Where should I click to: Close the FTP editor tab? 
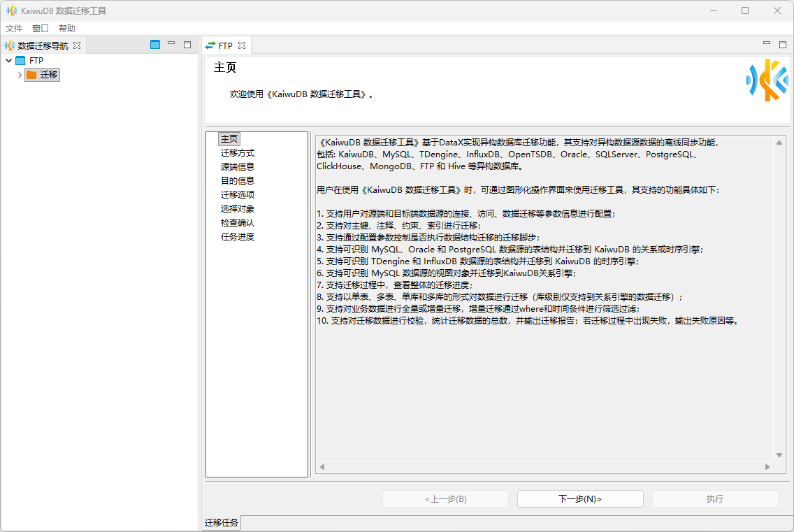pyautogui.click(x=242, y=45)
